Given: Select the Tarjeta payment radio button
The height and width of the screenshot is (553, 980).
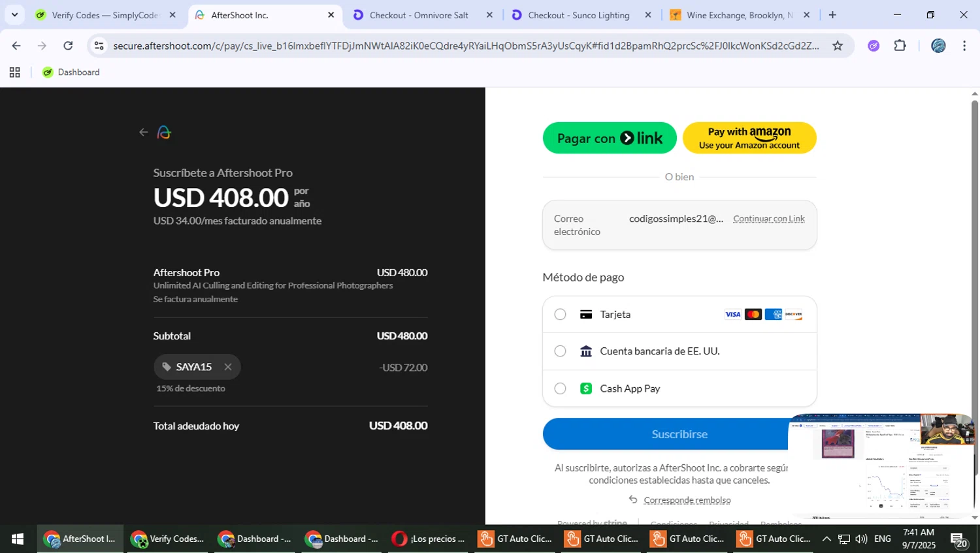Looking at the screenshot, I should (560, 315).
